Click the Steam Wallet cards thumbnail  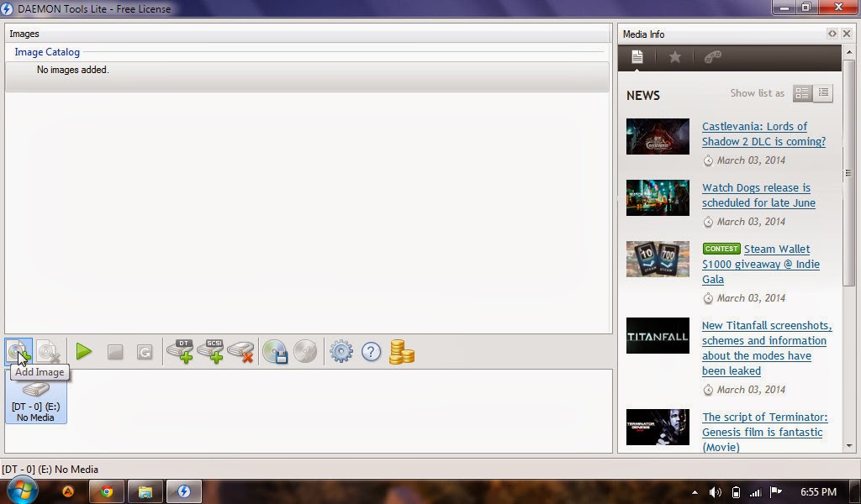[x=658, y=259]
